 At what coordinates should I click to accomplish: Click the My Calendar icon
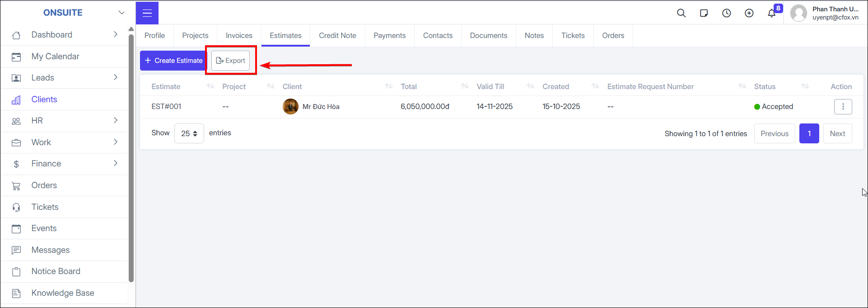pos(16,57)
